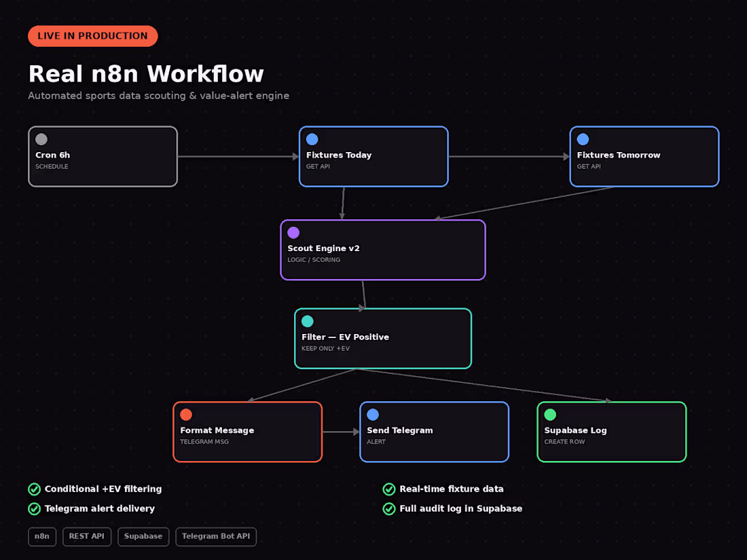Viewport: 747px width, 560px height.
Task: Click the Automated sports data scouting subtitle
Action: (159, 96)
